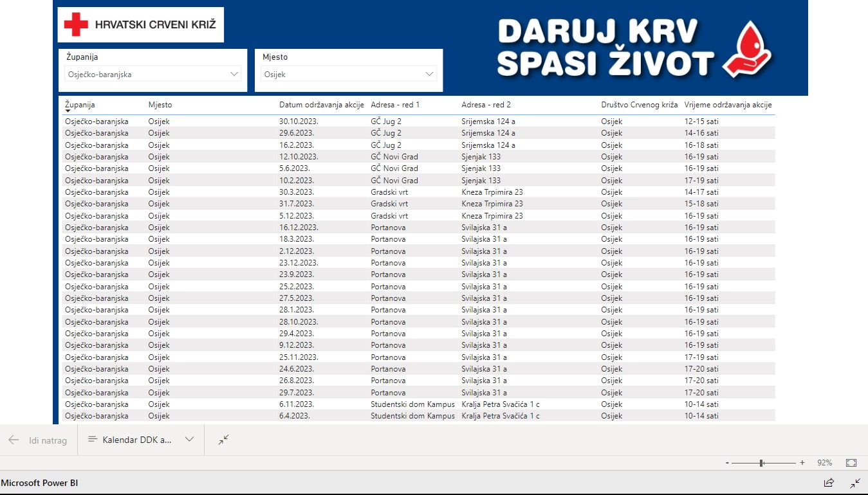The image size is (868, 495).
Task: Click Studentski dom Kampus in 6.11.2023. row
Action: click(x=413, y=404)
